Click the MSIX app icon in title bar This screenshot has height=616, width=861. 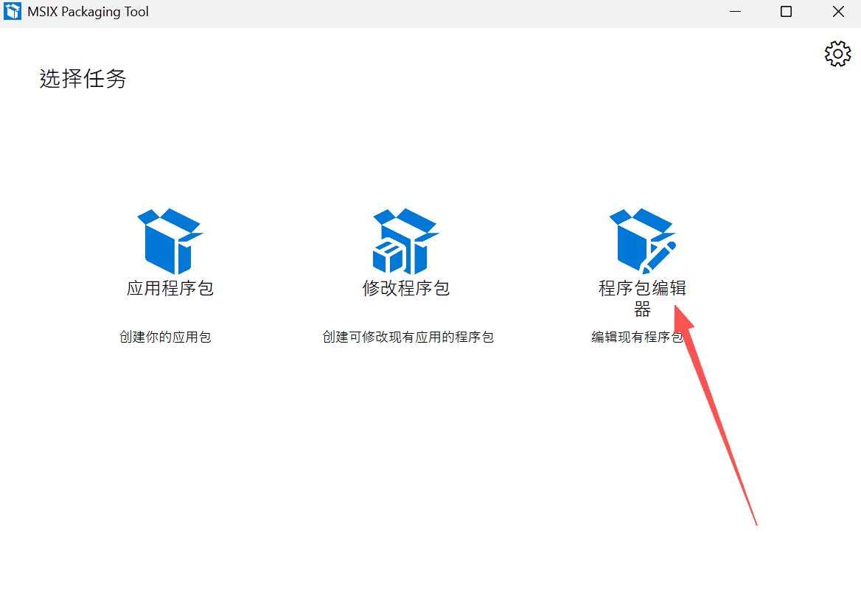tap(13, 12)
